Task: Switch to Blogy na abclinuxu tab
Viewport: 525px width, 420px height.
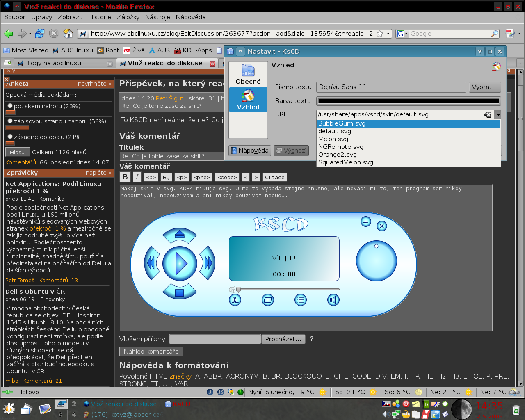Action: (x=64, y=63)
